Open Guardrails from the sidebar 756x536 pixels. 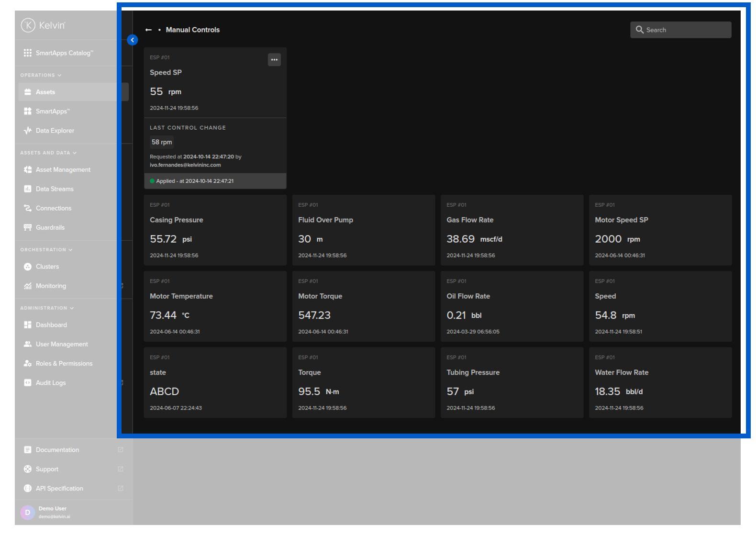click(50, 227)
